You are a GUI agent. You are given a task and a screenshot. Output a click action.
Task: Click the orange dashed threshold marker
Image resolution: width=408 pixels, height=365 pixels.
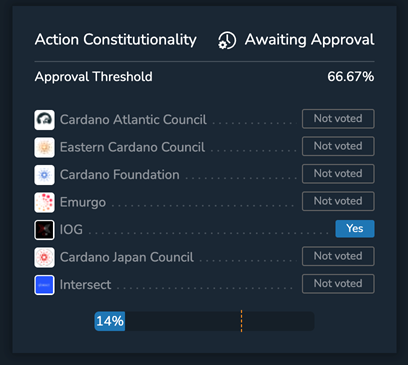[x=241, y=321]
